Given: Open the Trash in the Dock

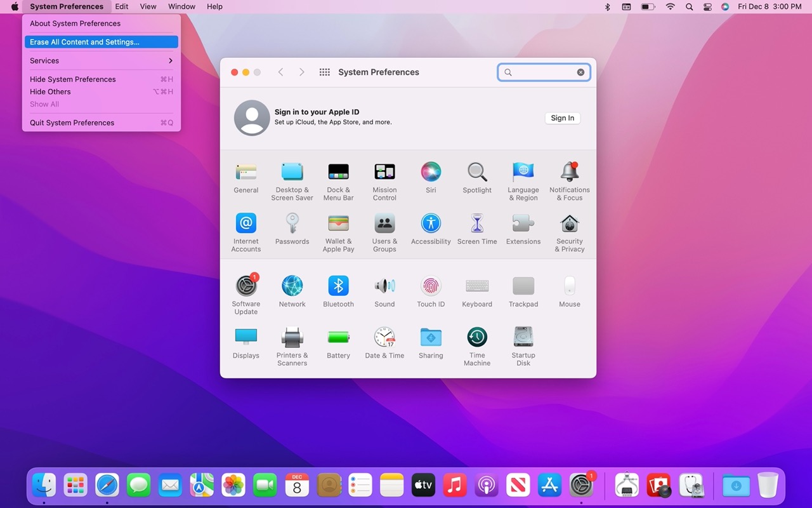Looking at the screenshot, I should [768, 486].
